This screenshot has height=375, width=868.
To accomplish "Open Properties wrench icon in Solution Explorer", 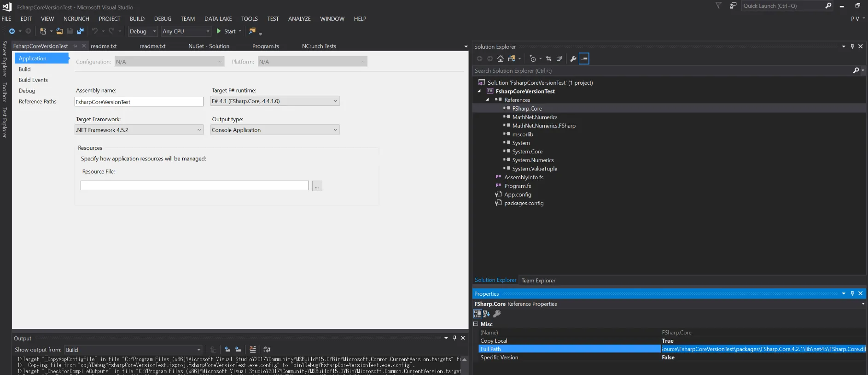I will [573, 59].
